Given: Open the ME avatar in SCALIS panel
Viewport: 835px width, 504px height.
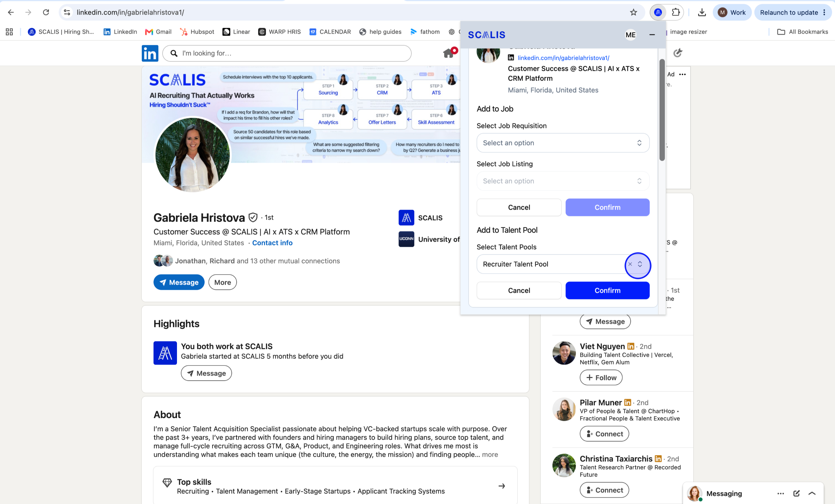Looking at the screenshot, I should click(630, 35).
